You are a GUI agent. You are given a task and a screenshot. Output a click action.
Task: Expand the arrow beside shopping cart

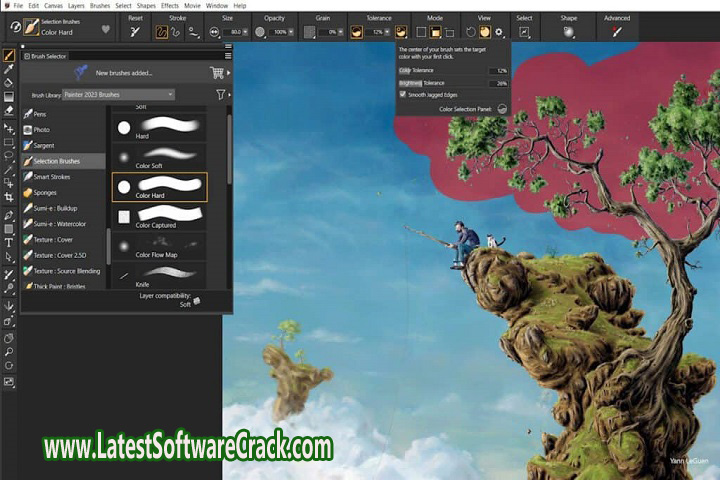[229, 73]
